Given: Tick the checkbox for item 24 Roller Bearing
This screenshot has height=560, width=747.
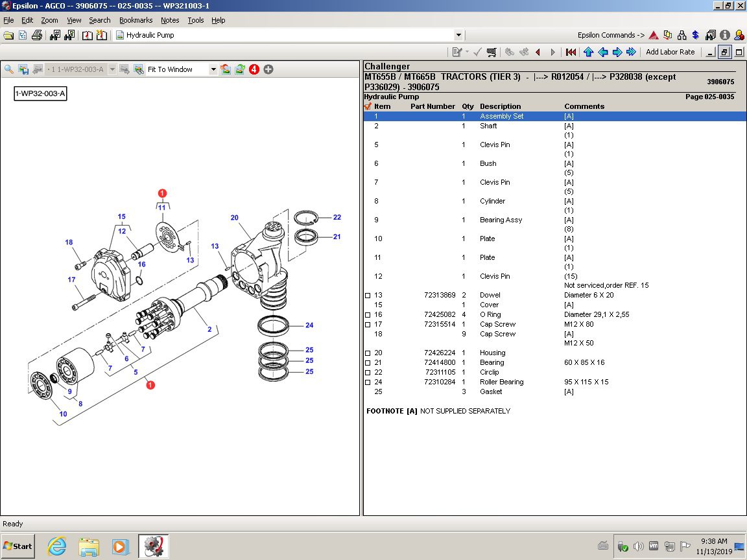Looking at the screenshot, I should tap(367, 382).
